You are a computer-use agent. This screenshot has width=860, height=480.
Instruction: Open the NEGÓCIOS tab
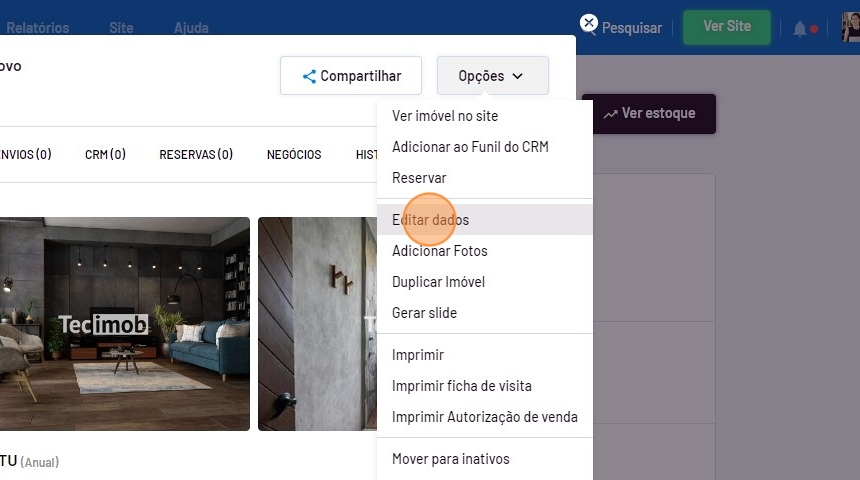(x=294, y=155)
